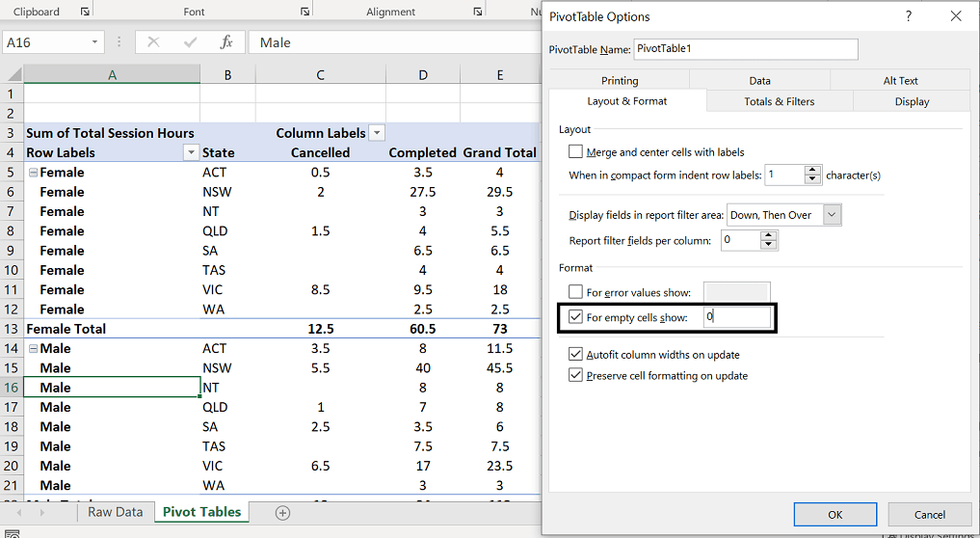Select column B header

(227, 75)
